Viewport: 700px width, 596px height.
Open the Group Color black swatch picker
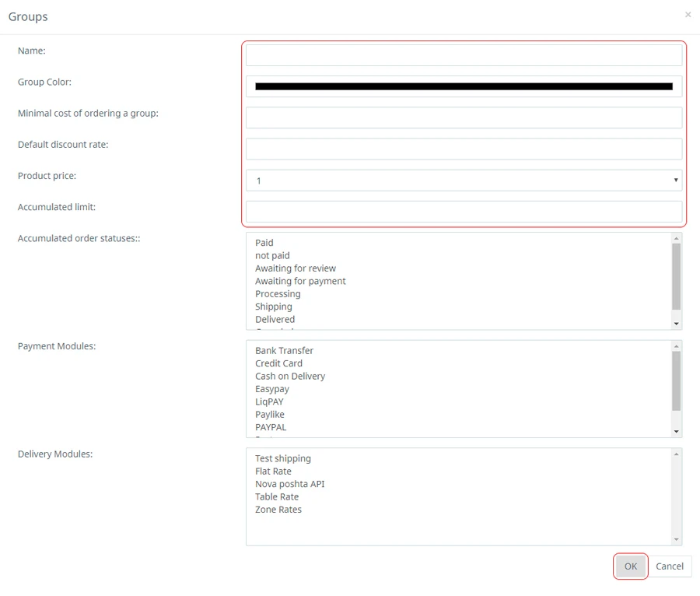464,86
